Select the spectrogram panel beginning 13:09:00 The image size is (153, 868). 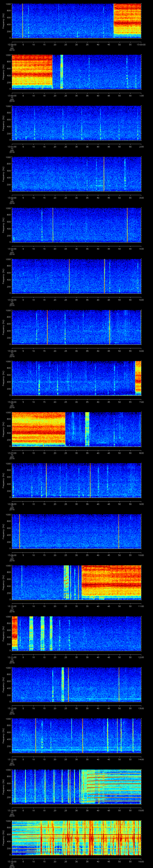[76, 531]
